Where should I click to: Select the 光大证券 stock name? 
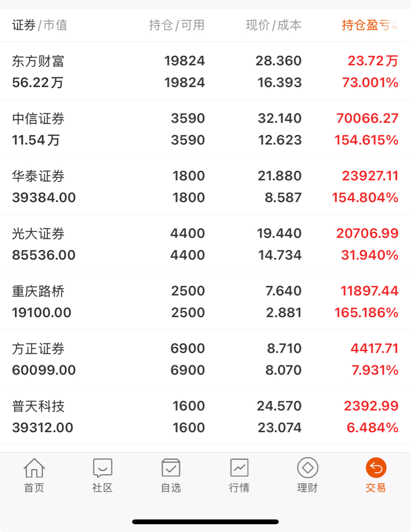pos(38,234)
